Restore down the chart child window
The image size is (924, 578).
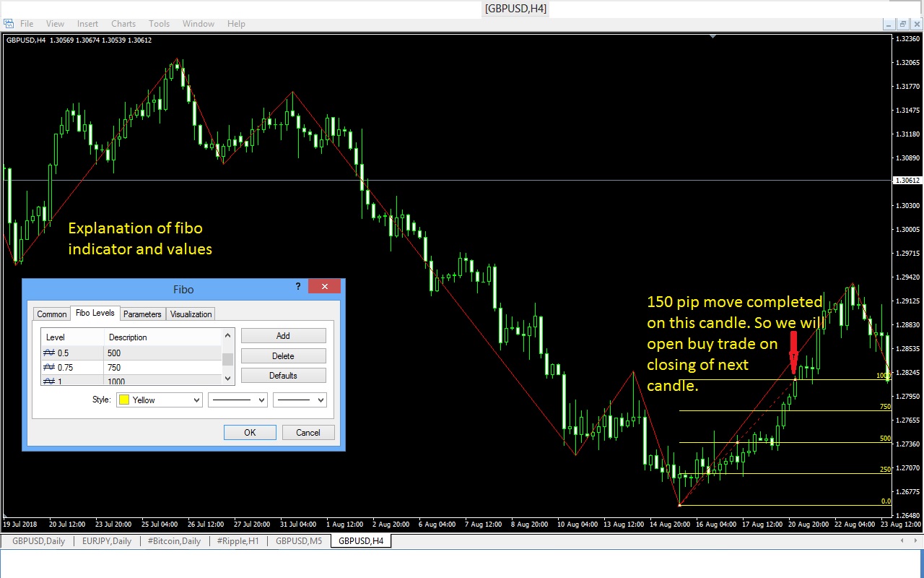coord(902,24)
